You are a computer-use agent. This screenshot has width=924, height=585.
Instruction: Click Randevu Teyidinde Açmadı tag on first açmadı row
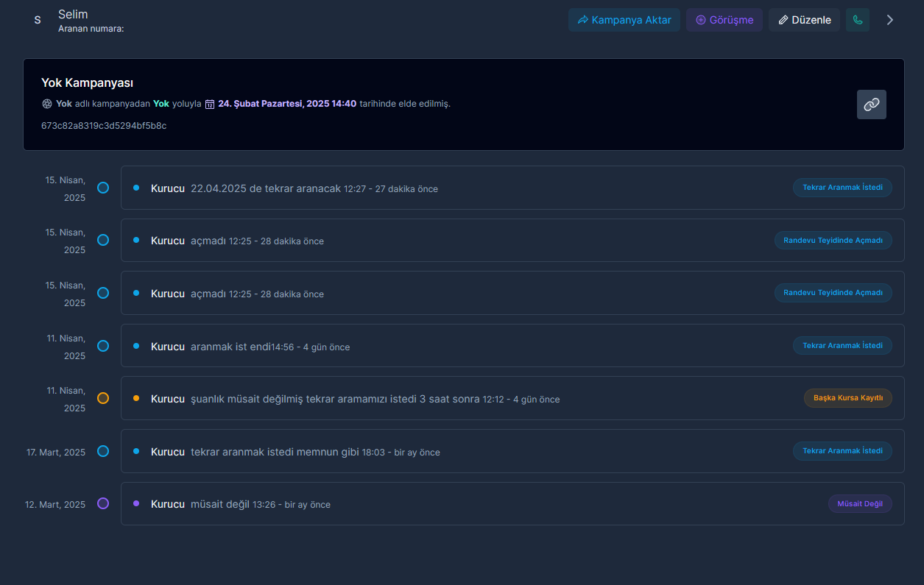click(x=833, y=240)
